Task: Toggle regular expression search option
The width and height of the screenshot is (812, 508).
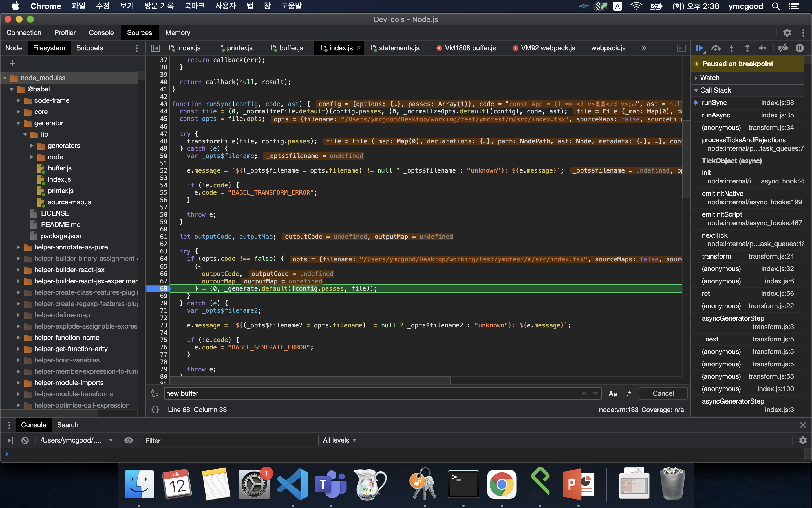Action: click(x=628, y=394)
